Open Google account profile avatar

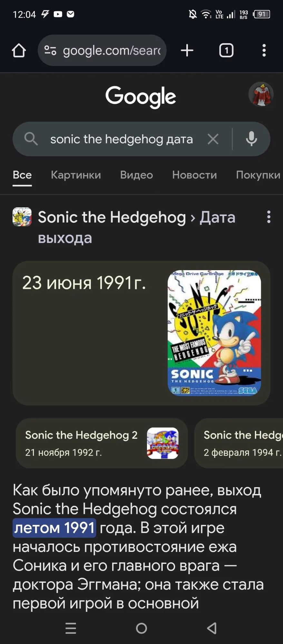click(x=261, y=94)
